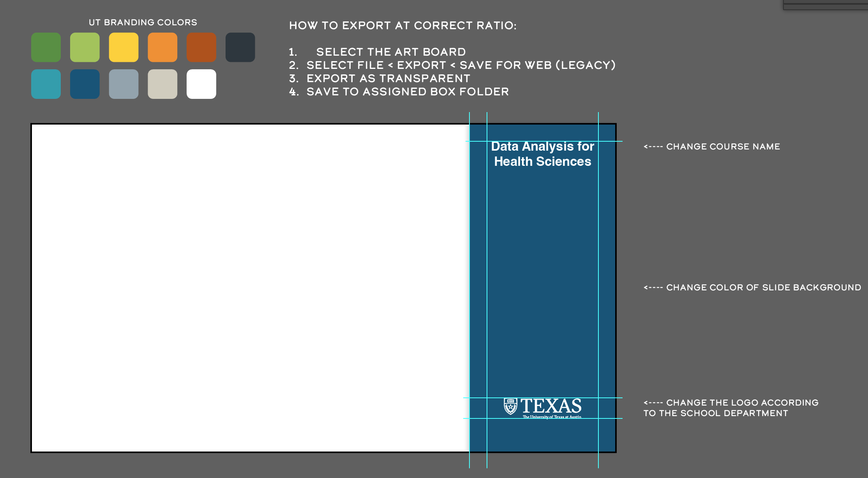Select the white branding color swatch
This screenshot has height=478, width=868.
point(201,84)
